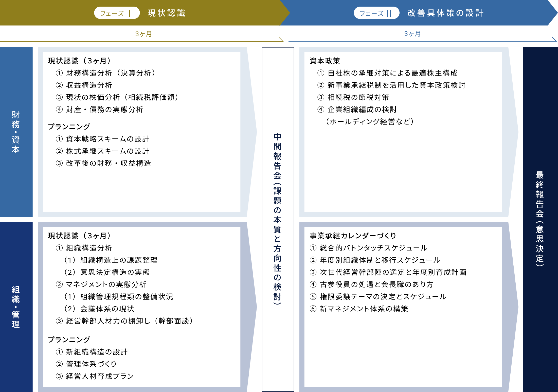Screen dimensions: 558x392
Task: Click the 組織・管理 side category block
Action: 16,307
